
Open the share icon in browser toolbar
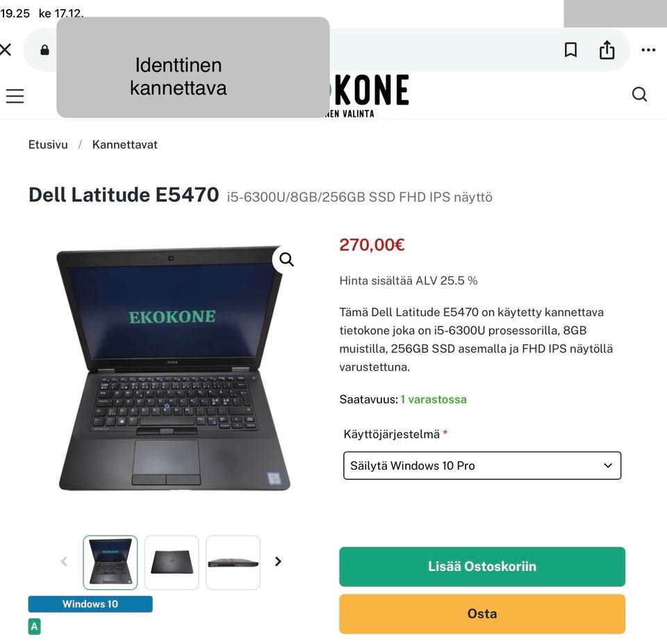[607, 50]
